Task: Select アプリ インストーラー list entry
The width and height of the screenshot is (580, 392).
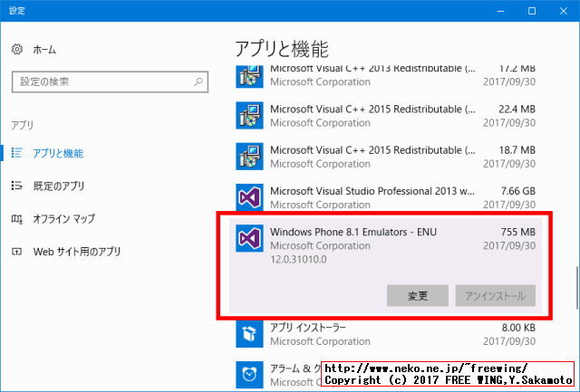Action: tap(385, 334)
